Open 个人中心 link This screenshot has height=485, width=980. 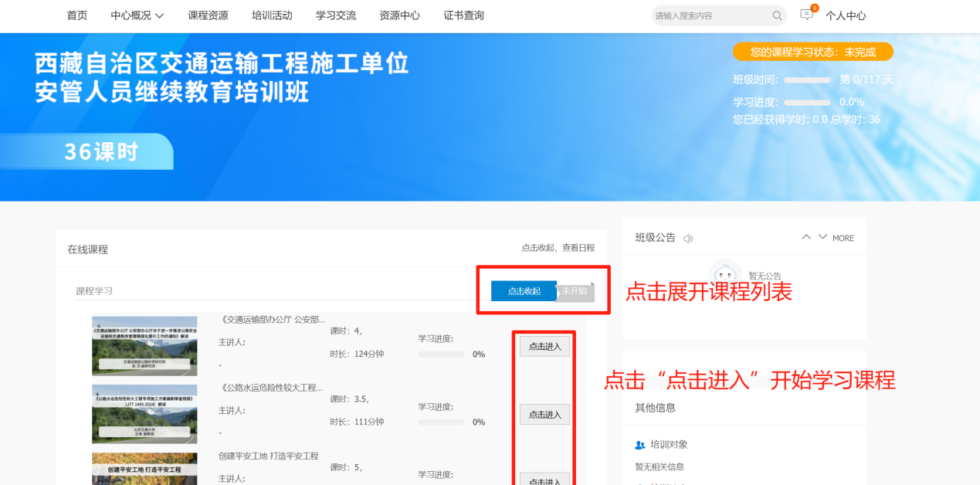point(846,15)
